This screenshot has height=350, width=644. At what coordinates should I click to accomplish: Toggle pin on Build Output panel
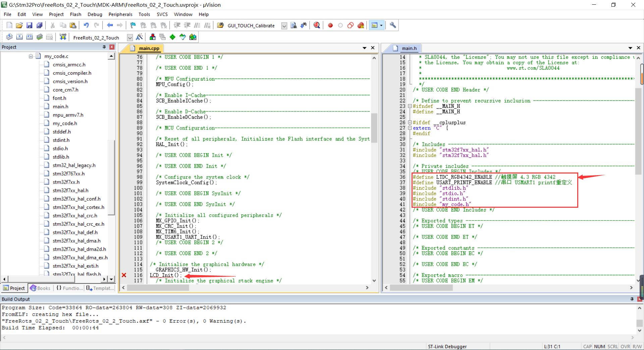coord(632,299)
